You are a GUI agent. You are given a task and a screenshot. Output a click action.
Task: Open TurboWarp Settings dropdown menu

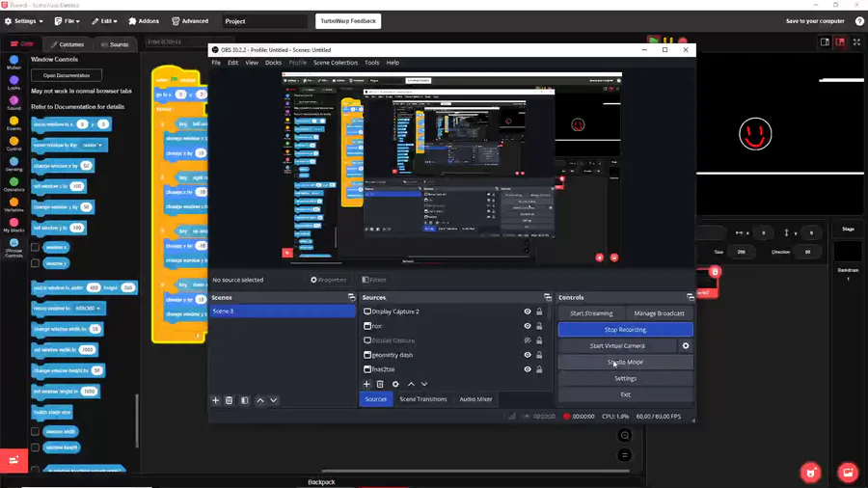click(x=24, y=21)
